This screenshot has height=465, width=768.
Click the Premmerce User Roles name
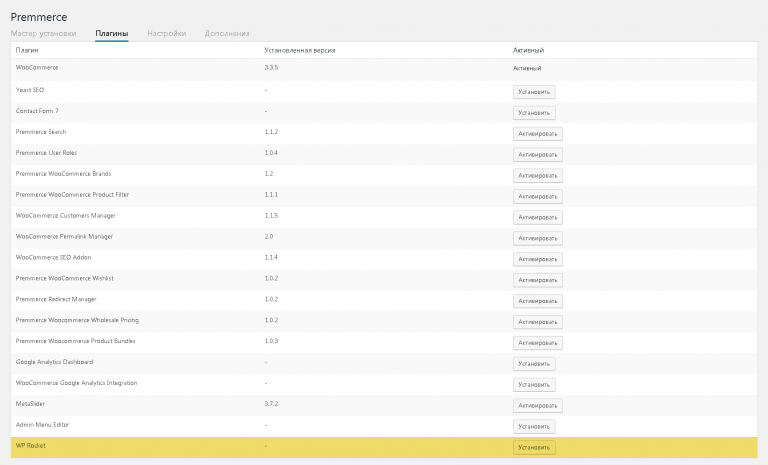click(46, 153)
